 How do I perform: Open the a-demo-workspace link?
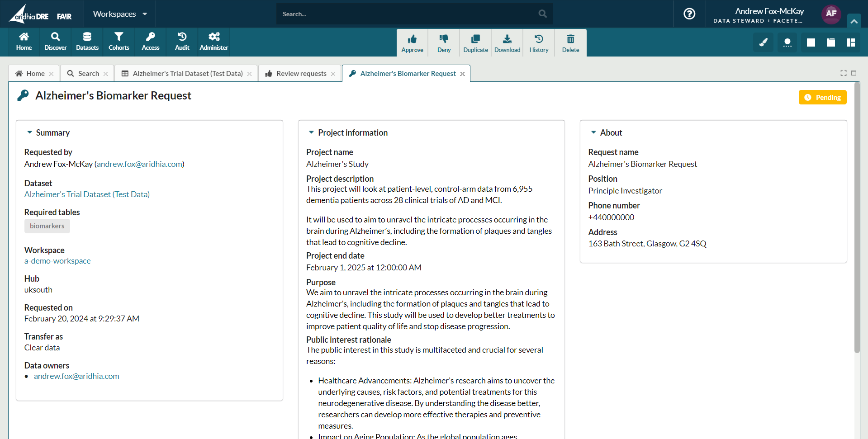(x=57, y=261)
